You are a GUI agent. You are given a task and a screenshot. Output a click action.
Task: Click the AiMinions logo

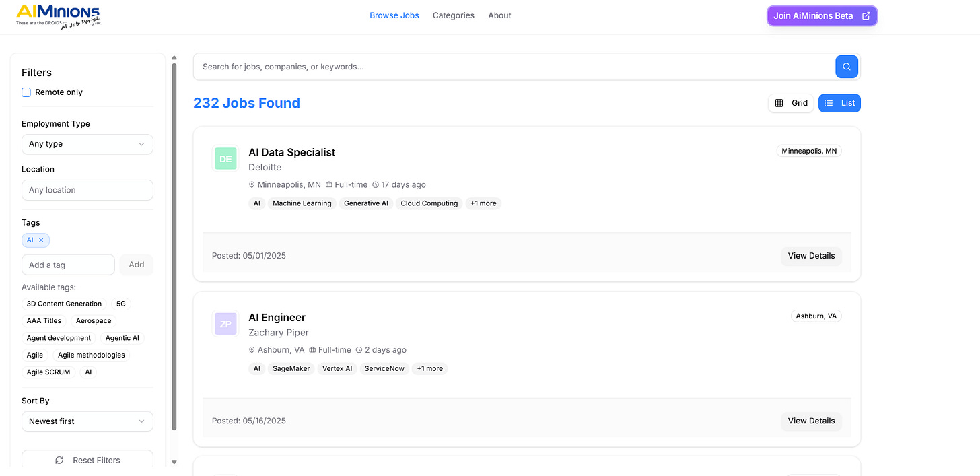point(59,15)
